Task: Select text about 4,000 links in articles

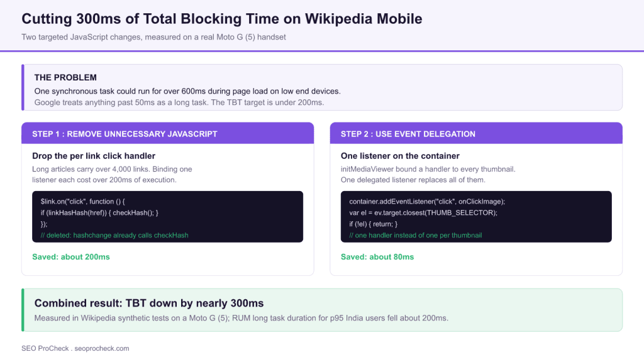Action: point(112,175)
